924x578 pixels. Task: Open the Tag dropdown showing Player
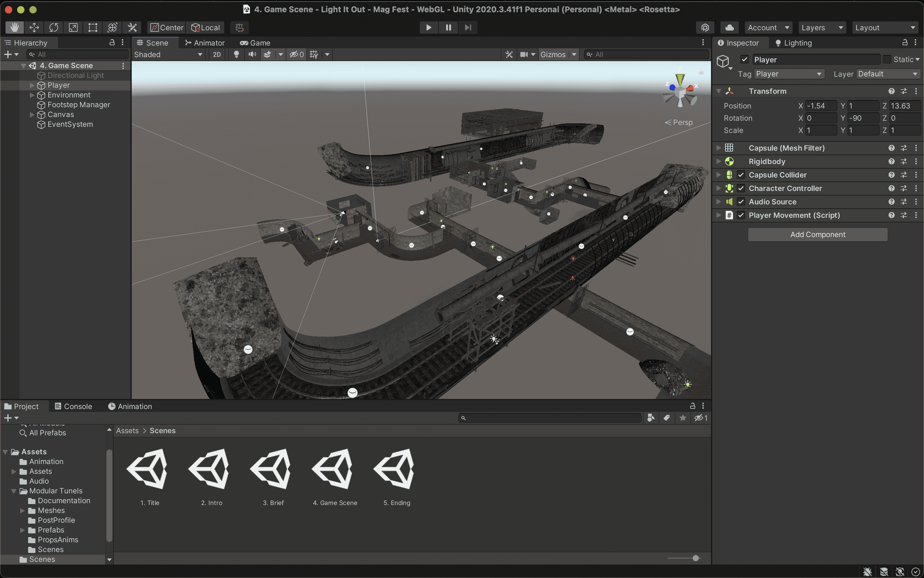coord(788,74)
